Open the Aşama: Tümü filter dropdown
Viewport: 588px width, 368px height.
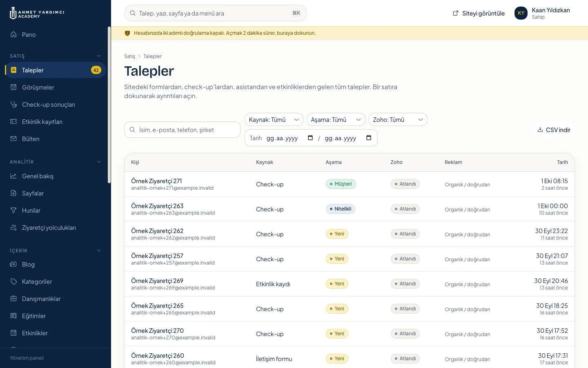pyautogui.click(x=336, y=119)
